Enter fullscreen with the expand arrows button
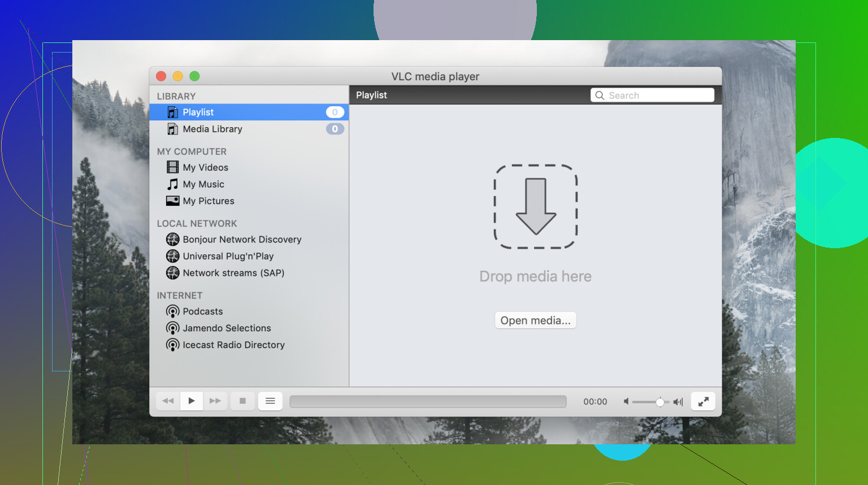The width and height of the screenshot is (868, 485). [x=703, y=401]
